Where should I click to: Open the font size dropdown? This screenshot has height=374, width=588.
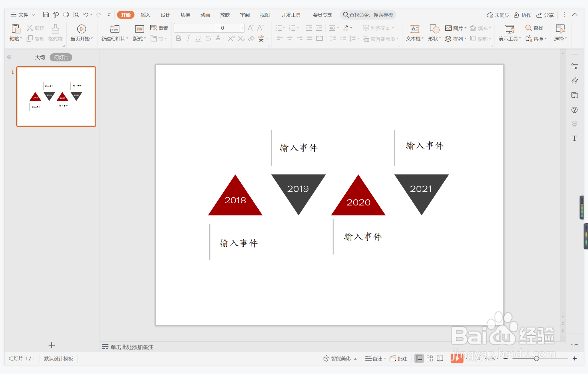coord(242,28)
